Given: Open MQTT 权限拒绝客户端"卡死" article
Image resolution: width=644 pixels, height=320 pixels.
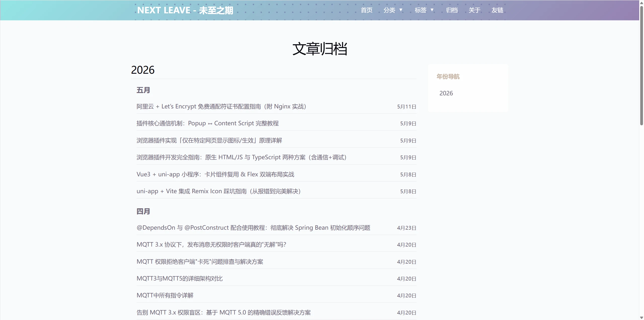Looking at the screenshot, I should coord(200,262).
